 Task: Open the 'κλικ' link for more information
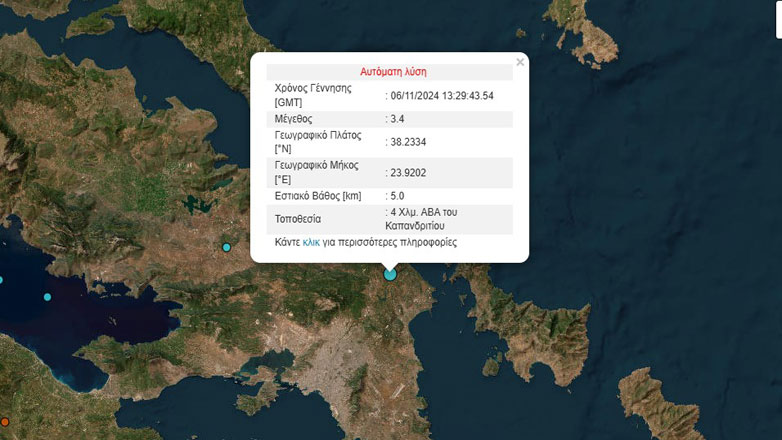(x=311, y=242)
